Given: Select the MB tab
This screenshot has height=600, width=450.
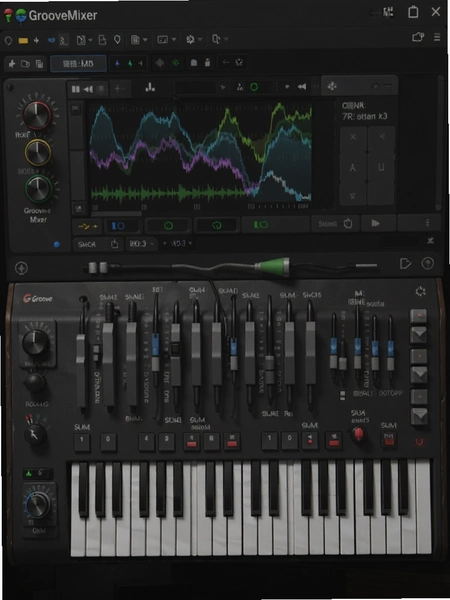Looking at the screenshot, I should pos(78,64).
